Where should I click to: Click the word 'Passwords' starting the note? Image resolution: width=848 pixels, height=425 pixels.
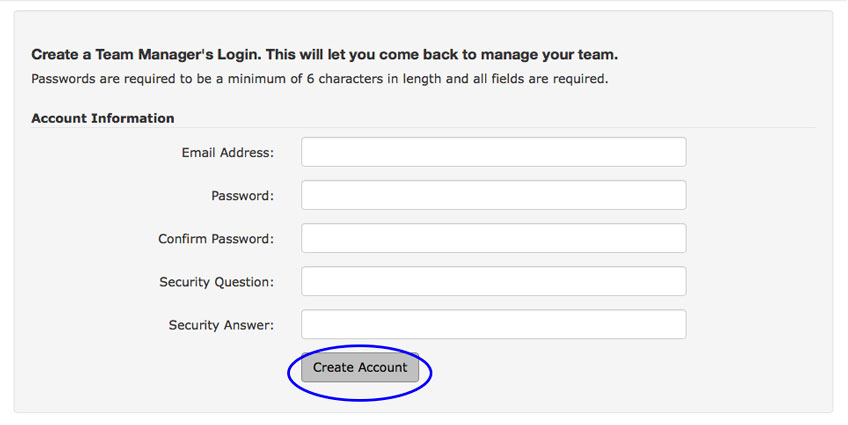63,79
